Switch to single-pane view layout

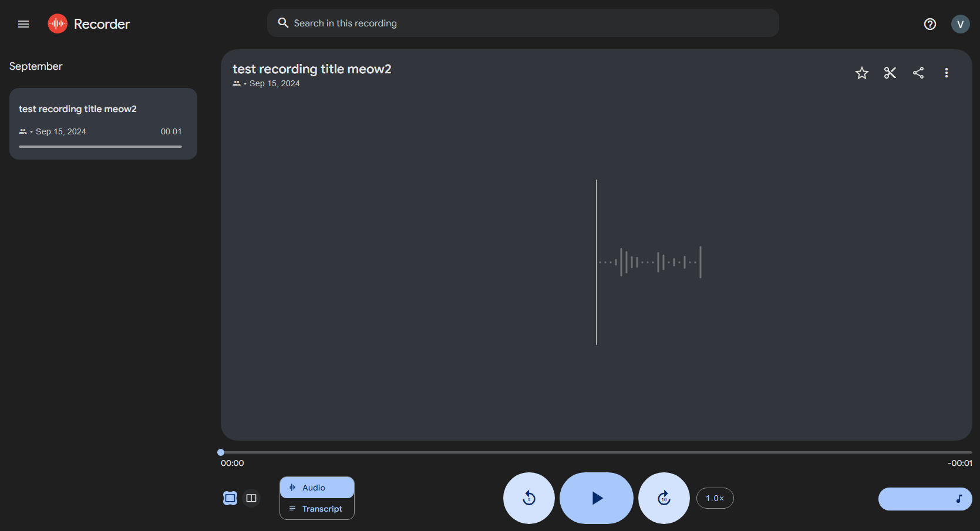(x=230, y=498)
